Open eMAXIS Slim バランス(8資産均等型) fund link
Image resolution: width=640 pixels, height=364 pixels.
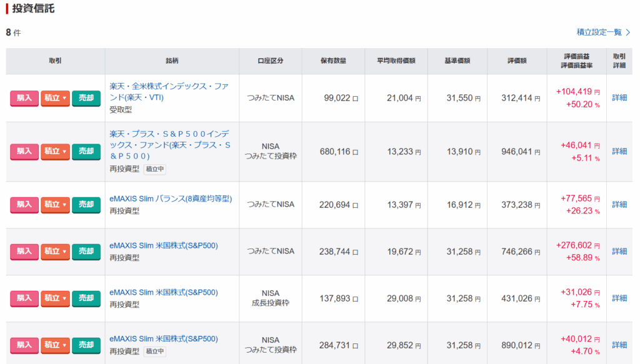pos(171,199)
